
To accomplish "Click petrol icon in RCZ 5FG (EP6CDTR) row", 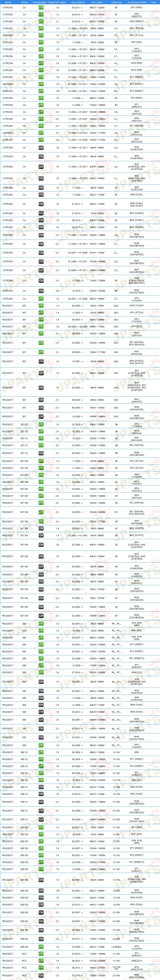I will 41,968.
